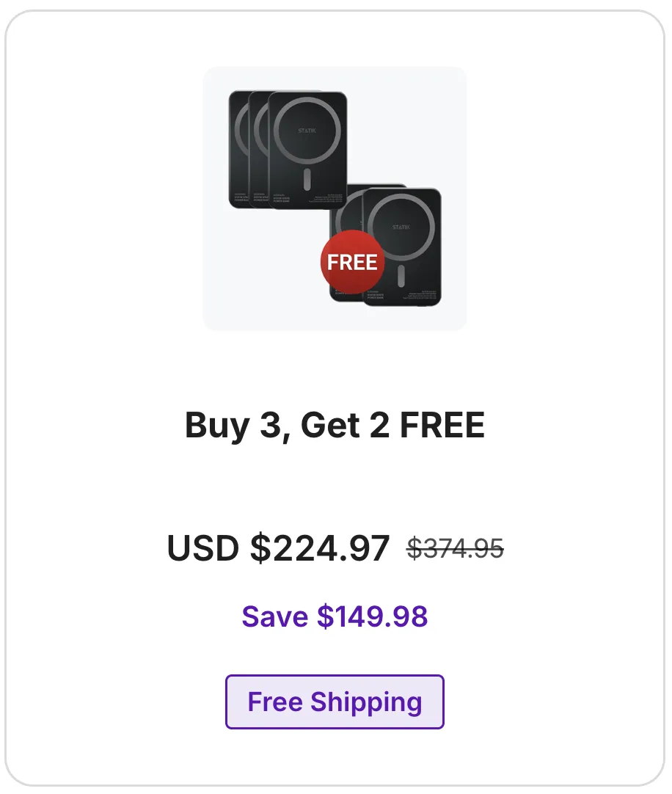Screen dimensions: 672x794
Task: Click the Free Shipping button
Action: 335,702
